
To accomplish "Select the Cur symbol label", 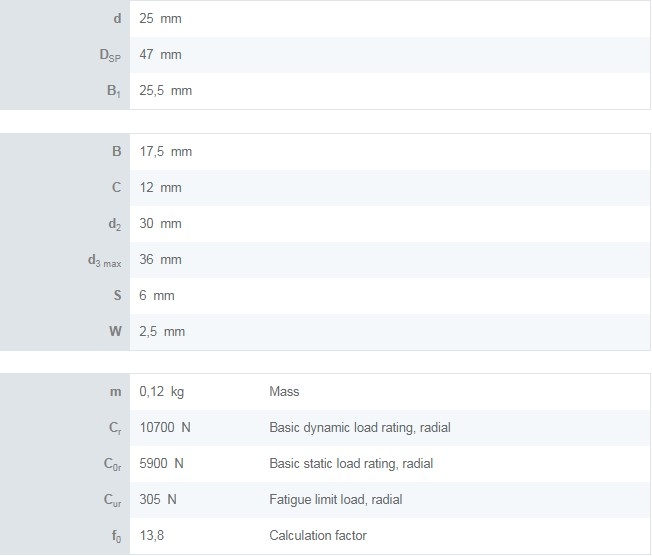I will [113, 500].
